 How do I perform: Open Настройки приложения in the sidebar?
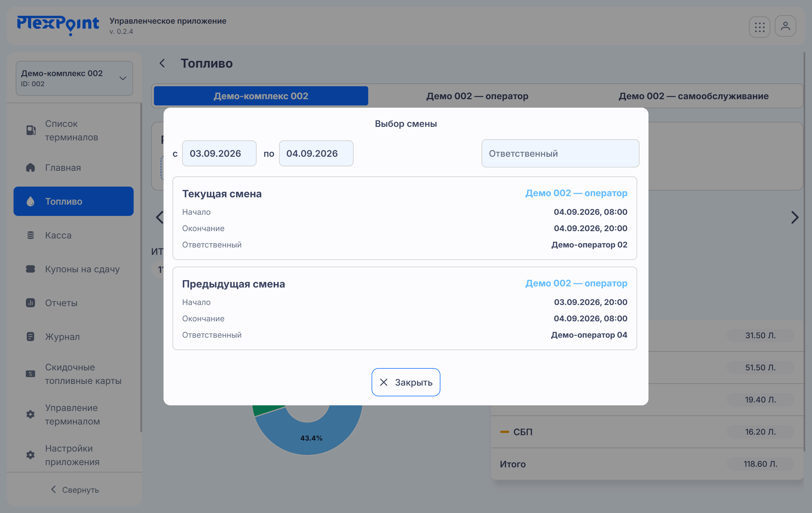click(x=74, y=455)
